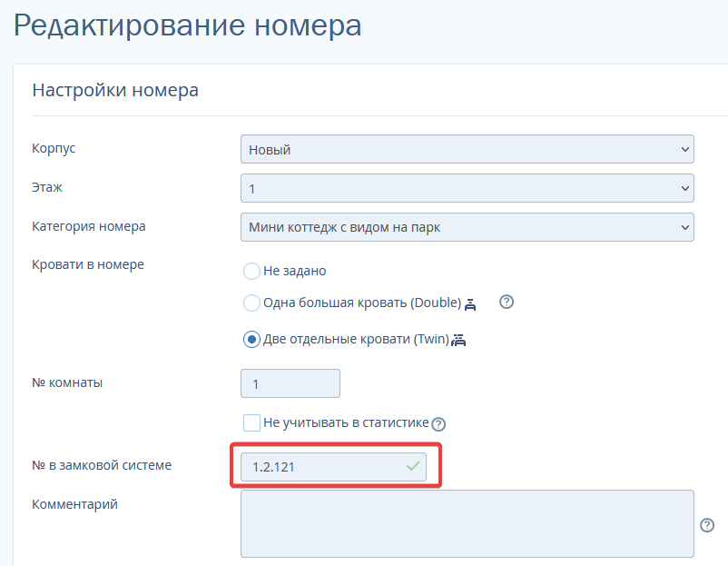Enable 'Не учитывать в статистике' checkbox
Image resolution: width=728 pixels, height=566 pixels.
251,422
